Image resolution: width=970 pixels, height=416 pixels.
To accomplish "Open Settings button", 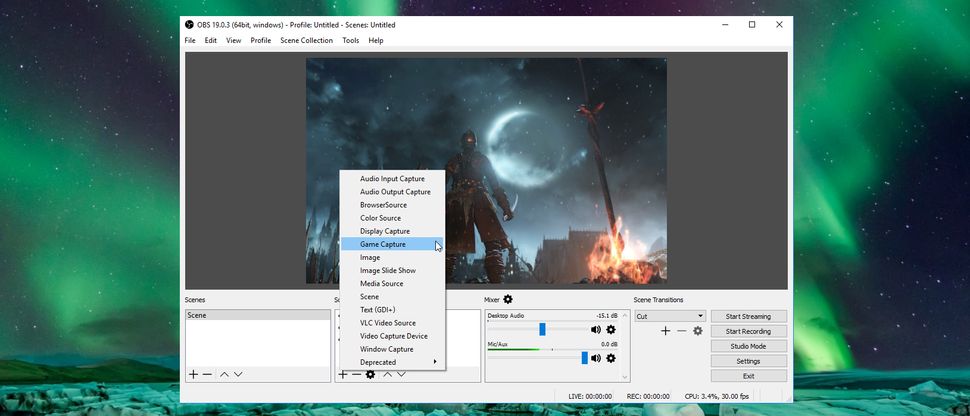I will (749, 361).
